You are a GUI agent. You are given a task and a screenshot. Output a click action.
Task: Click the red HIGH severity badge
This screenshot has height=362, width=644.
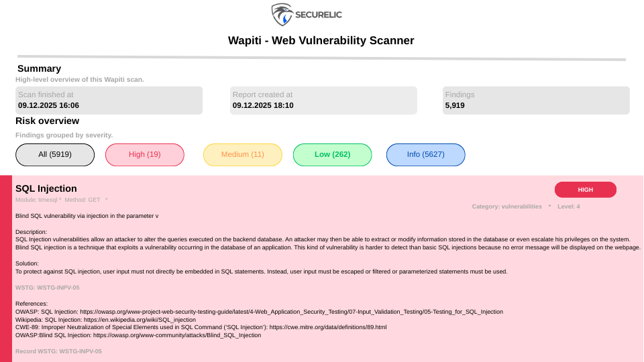[585, 190]
